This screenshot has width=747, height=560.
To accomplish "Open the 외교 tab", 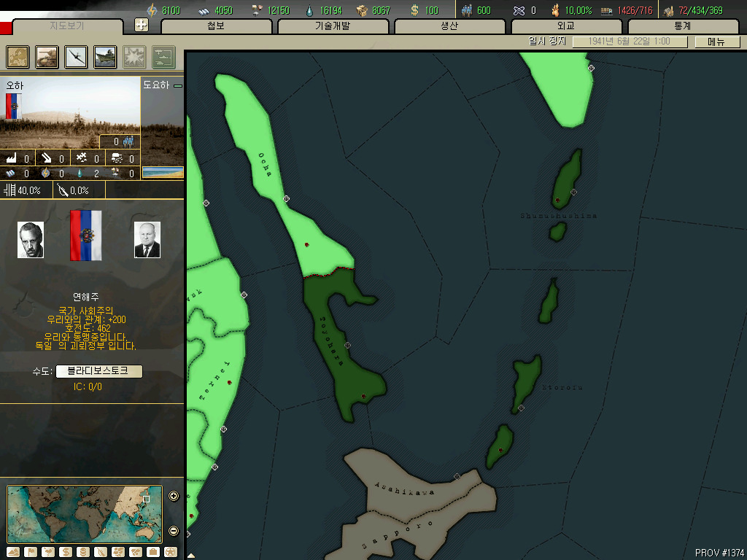I will 566,26.
